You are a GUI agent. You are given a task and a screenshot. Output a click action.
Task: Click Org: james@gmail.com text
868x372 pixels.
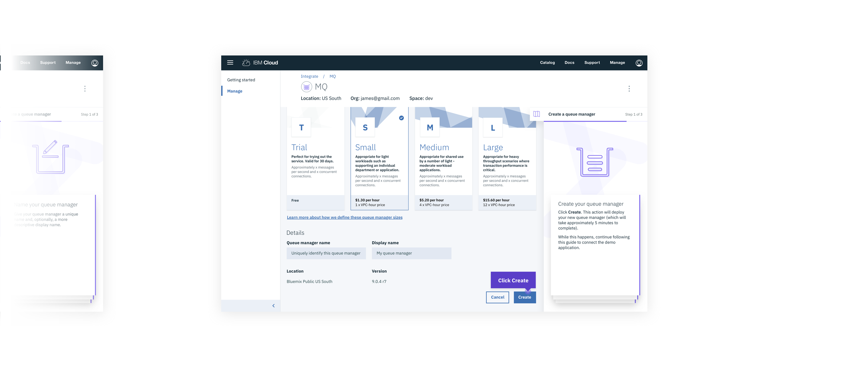[375, 98]
